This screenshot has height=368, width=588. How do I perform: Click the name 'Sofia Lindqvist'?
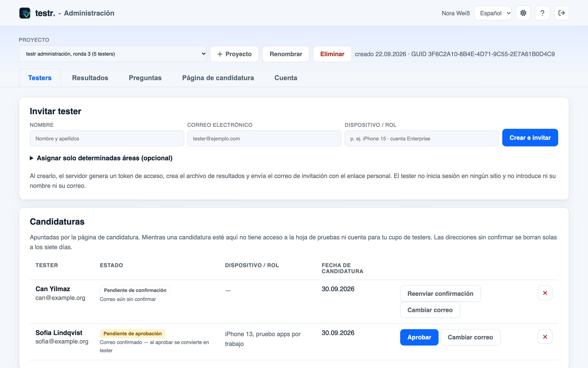pyautogui.click(x=59, y=333)
